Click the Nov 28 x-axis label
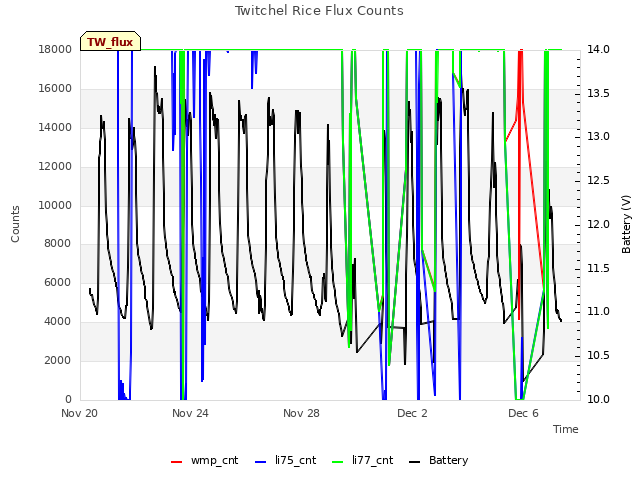This screenshot has width=640, height=480. point(301,413)
